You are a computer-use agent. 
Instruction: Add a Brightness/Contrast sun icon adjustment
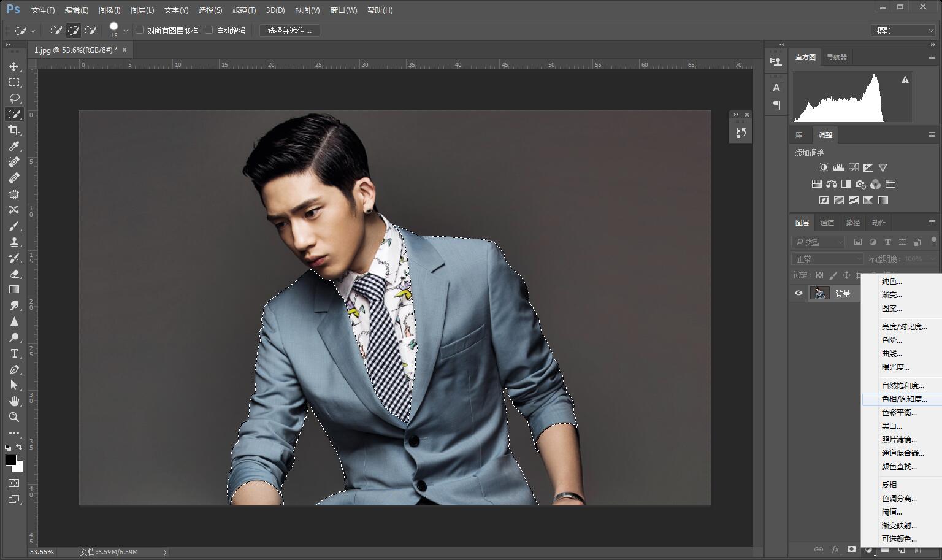(x=824, y=167)
